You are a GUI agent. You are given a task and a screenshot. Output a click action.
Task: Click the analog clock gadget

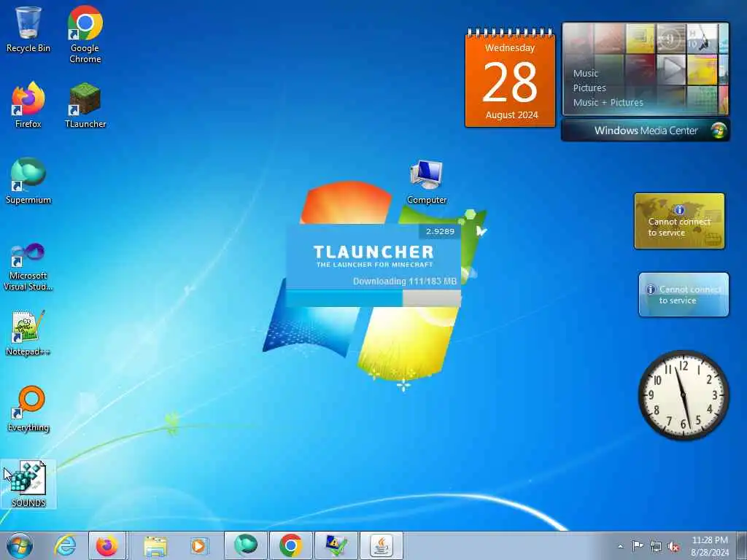(684, 395)
